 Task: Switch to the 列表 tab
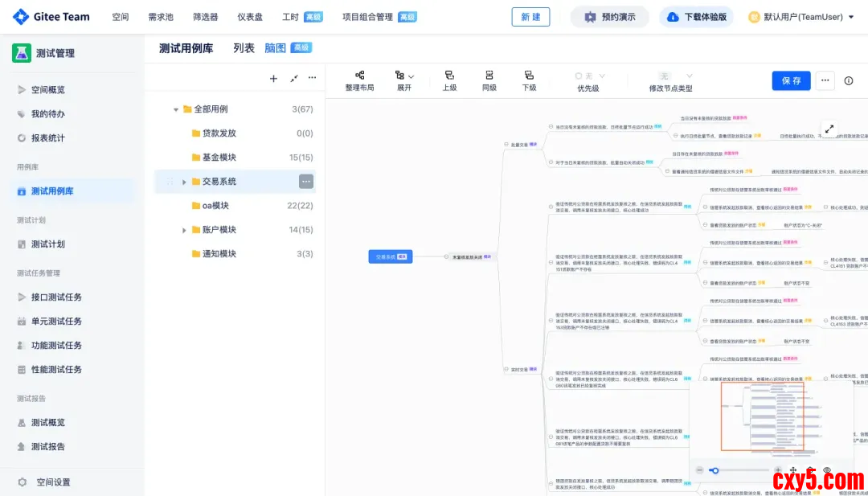(x=244, y=48)
